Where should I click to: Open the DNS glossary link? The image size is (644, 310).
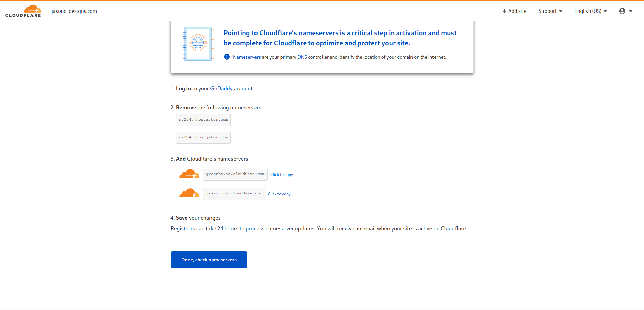point(302,57)
